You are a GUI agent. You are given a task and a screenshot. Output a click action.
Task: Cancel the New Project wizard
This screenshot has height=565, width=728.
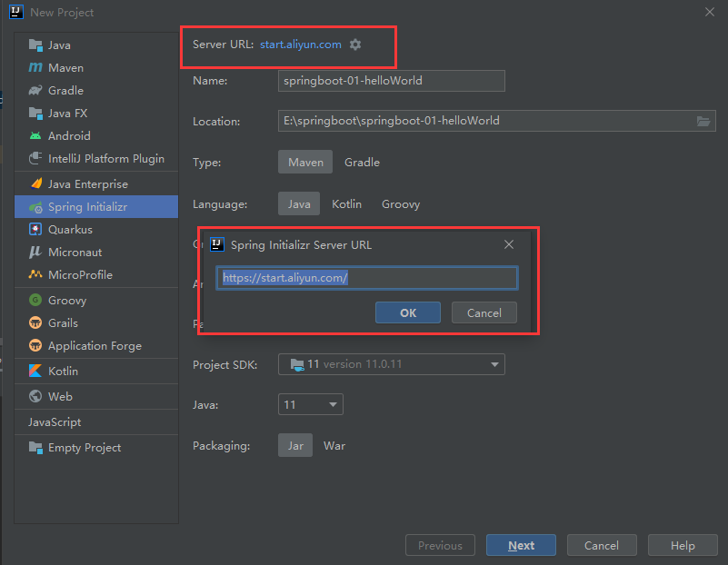tap(602, 545)
